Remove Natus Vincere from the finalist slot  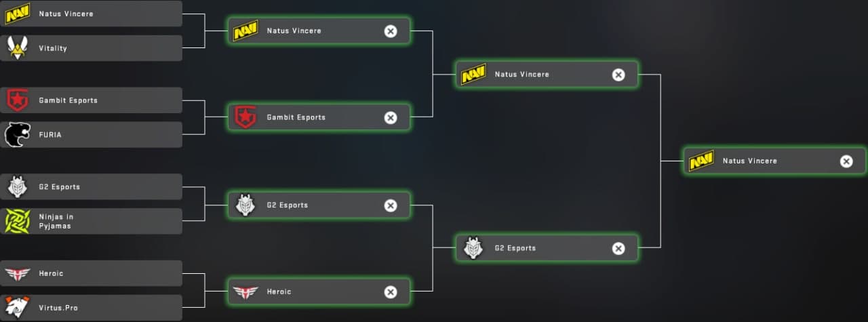pyautogui.click(x=618, y=75)
